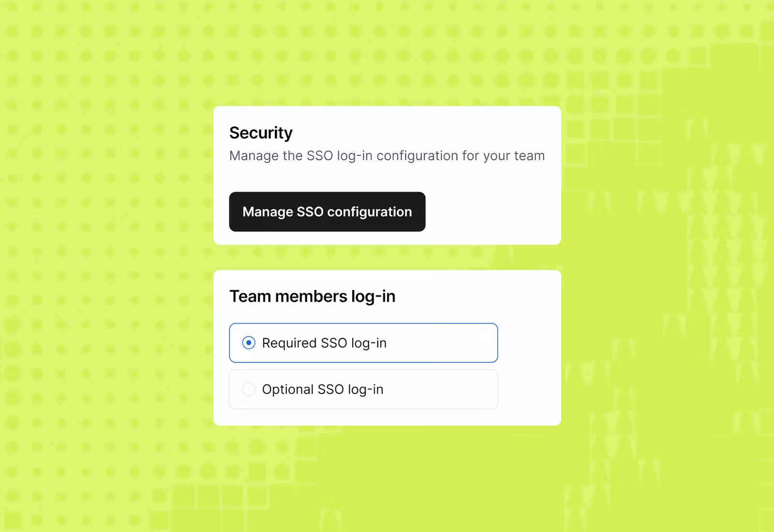Select the Required SSO log-in radio button
Image resolution: width=774 pixels, height=532 pixels.
[x=249, y=343]
